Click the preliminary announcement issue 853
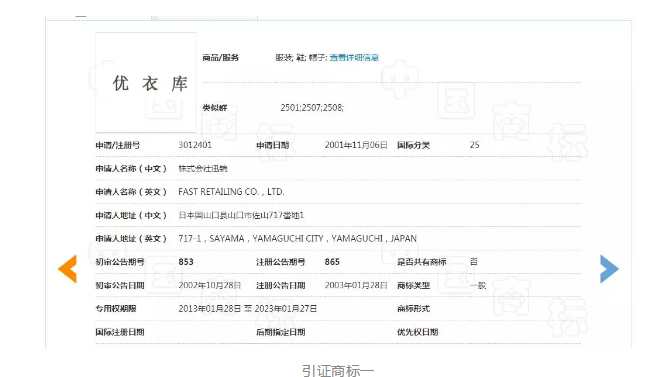 [x=186, y=262]
